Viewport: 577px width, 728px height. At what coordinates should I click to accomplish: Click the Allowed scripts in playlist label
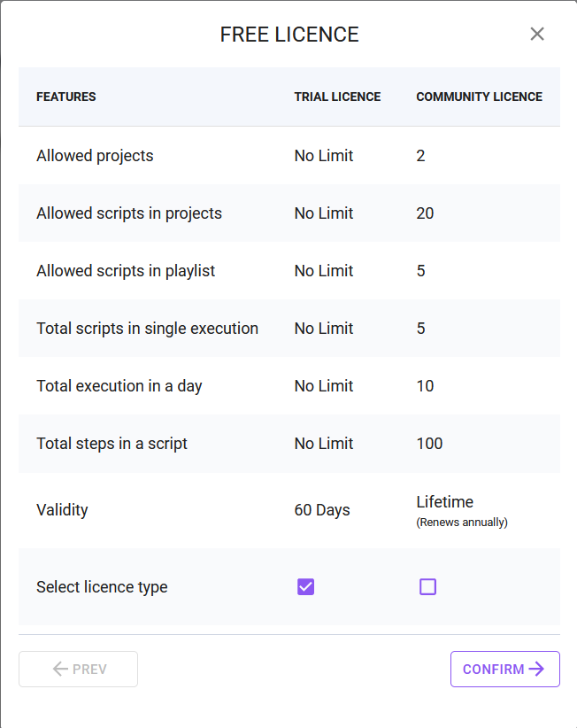(126, 271)
